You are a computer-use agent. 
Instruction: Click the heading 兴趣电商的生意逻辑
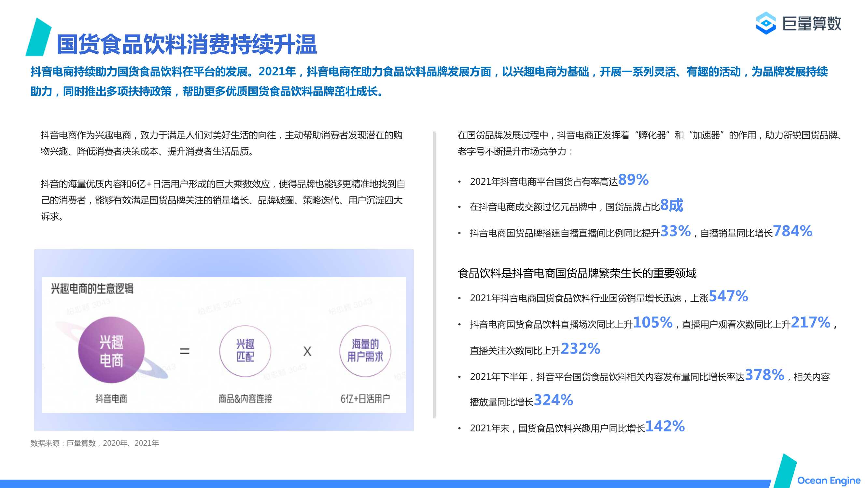coord(92,289)
